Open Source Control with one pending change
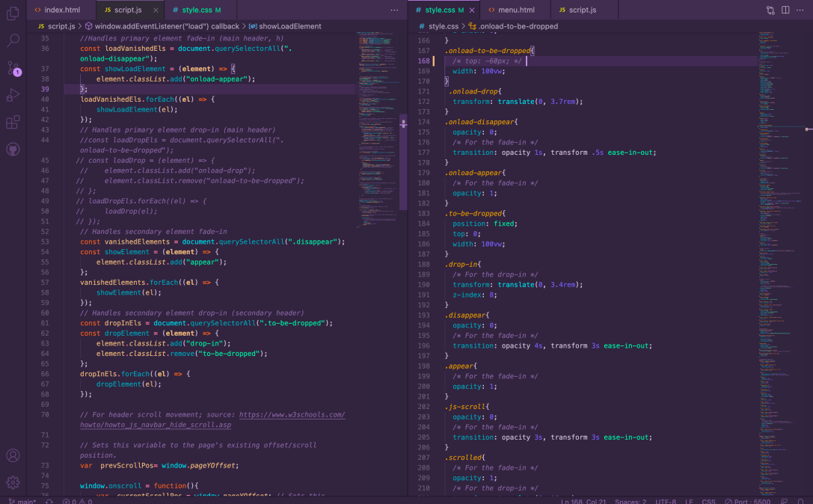Screen dimensions: 813x504 coord(13,68)
